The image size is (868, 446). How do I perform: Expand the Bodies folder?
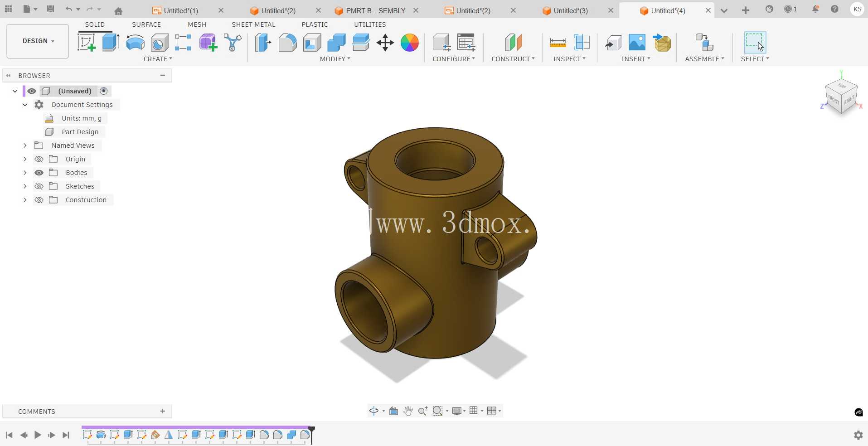25,173
